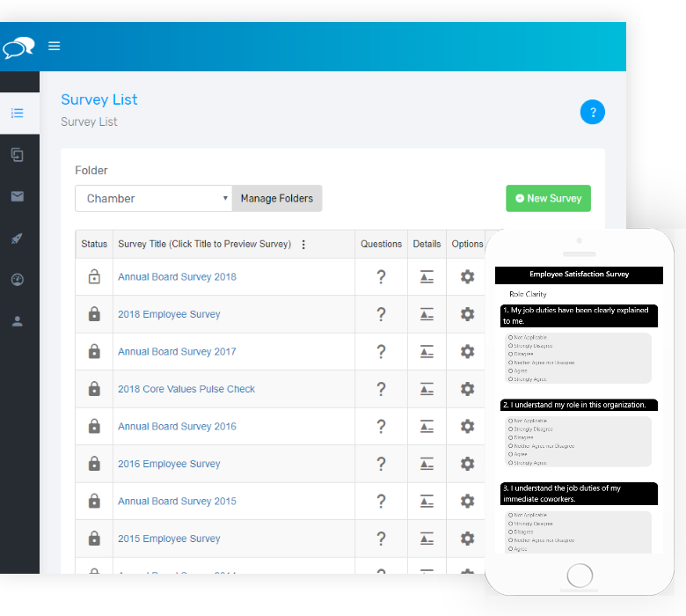This screenshot has width=686, height=616.
Task: Open the Survey Title column three-dot menu
Action: point(303,245)
